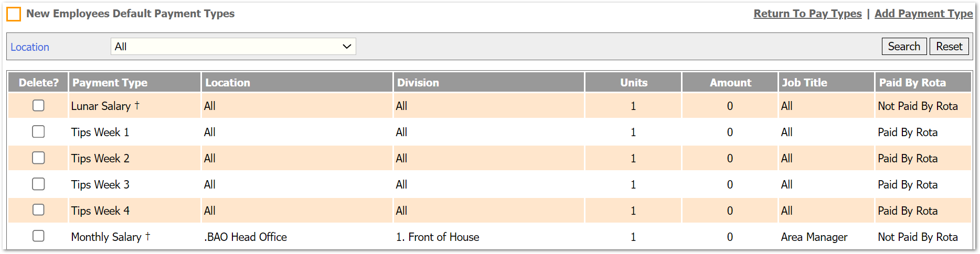Select the Lunar Salary payment type cell
Image resolution: width=980 pixels, height=254 pixels.
(x=101, y=106)
